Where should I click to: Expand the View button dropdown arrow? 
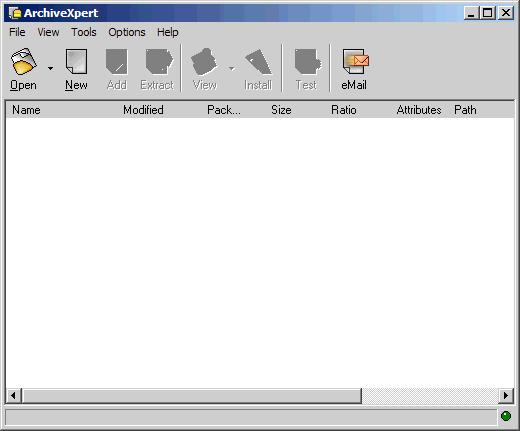(232, 68)
